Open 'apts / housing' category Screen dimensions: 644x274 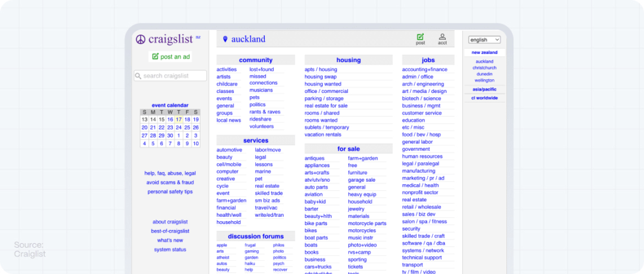pos(321,69)
